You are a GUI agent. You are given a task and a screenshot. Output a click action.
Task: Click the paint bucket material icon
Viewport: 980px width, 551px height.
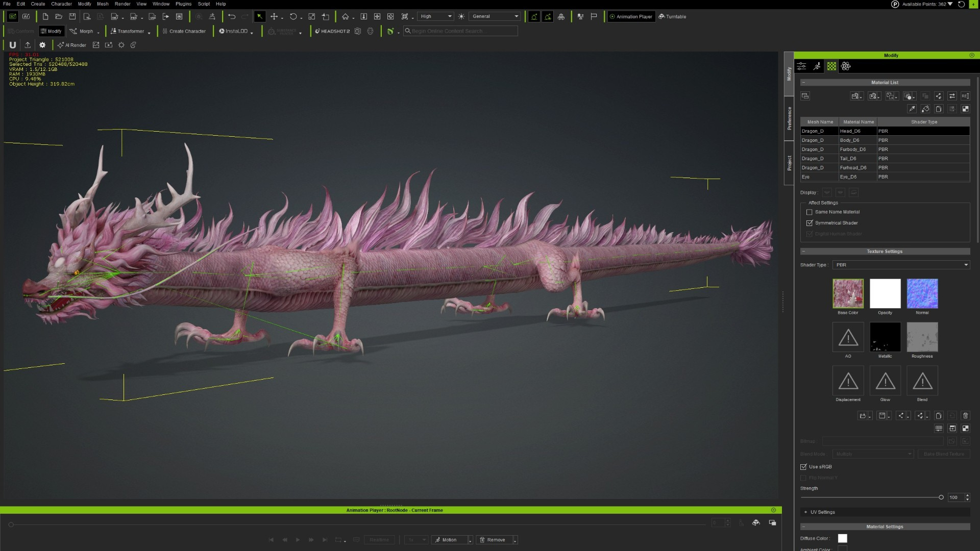925,109
